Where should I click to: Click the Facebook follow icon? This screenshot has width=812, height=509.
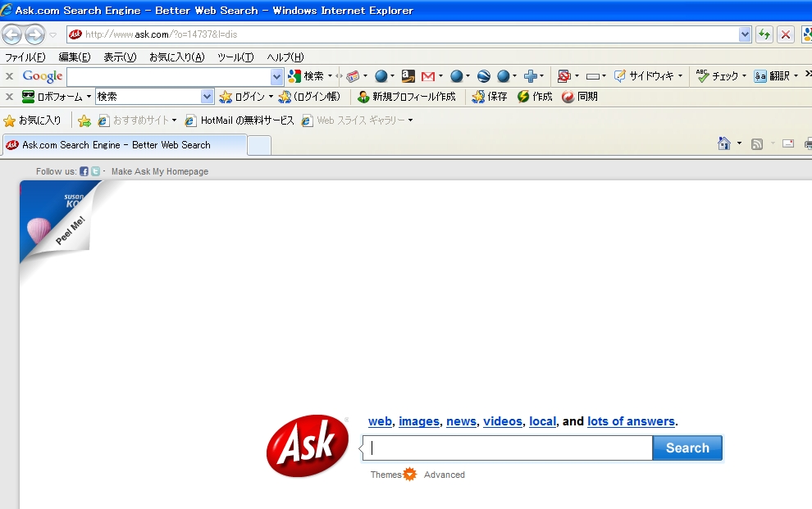pos(84,171)
